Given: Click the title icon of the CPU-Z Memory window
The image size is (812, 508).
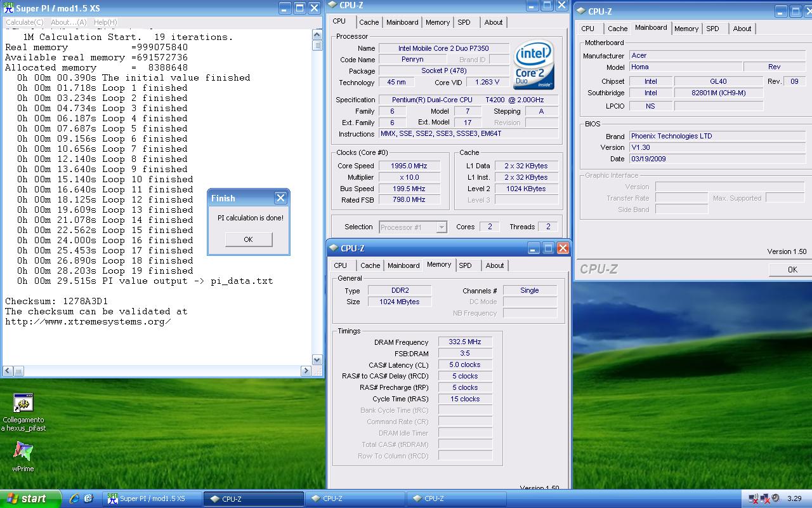Looking at the screenshot, I should [x=334, y=248].
